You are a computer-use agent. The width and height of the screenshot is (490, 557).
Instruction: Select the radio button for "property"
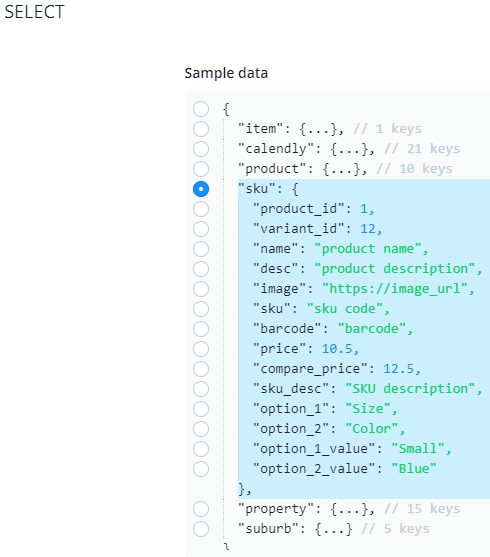point(201,509)
